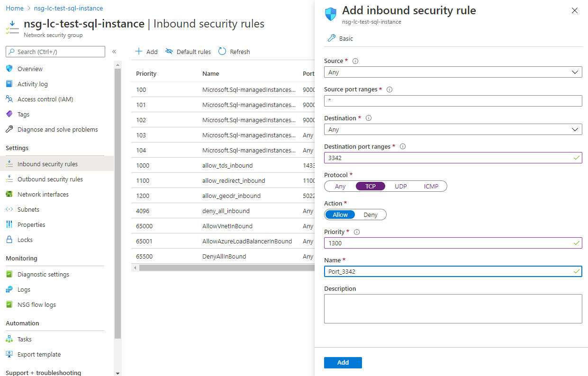Click the horizontal scrollbar under rules table
This screenshot has width=588, height=376.
pyautogui.click(x=223, y=268)
